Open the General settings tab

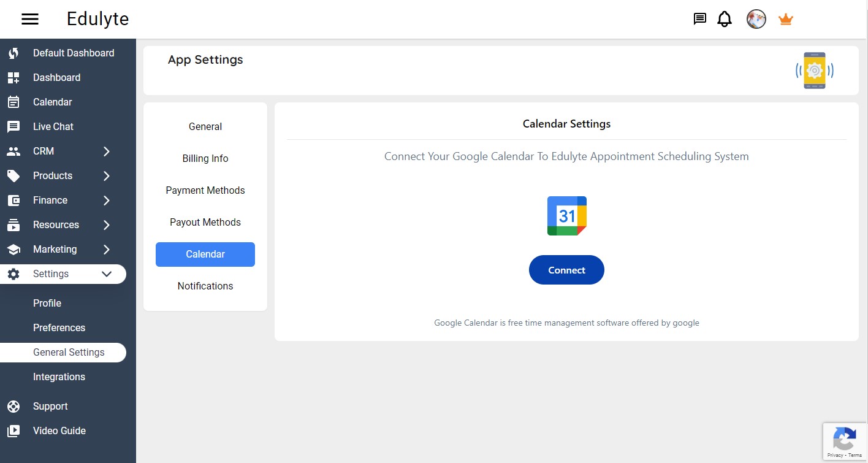205,127
